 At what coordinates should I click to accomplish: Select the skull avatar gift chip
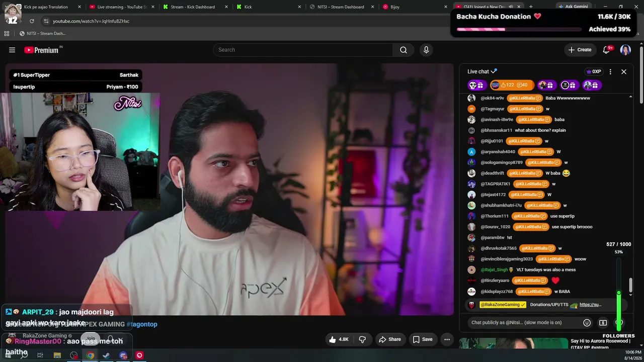[x=476, y=85]
